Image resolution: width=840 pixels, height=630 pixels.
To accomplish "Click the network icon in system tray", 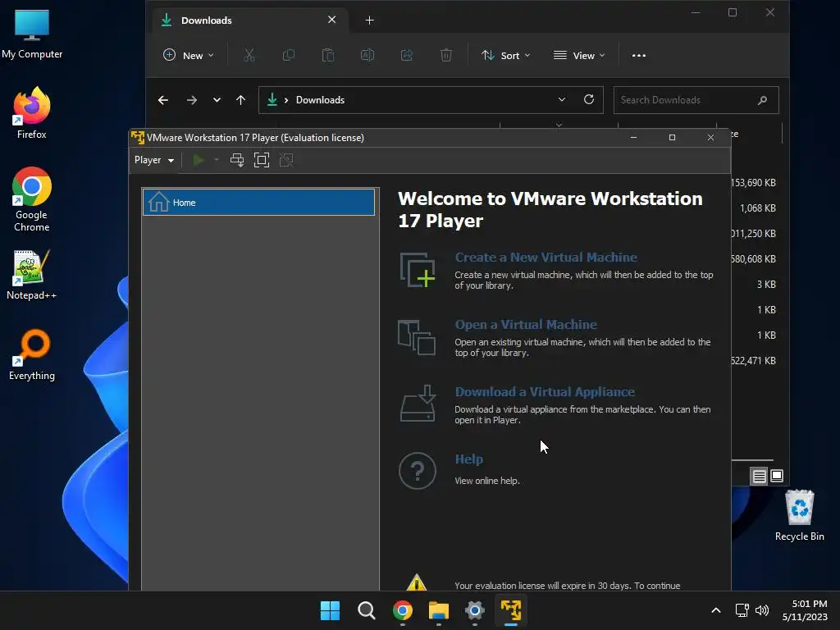I will click(742, 610).
